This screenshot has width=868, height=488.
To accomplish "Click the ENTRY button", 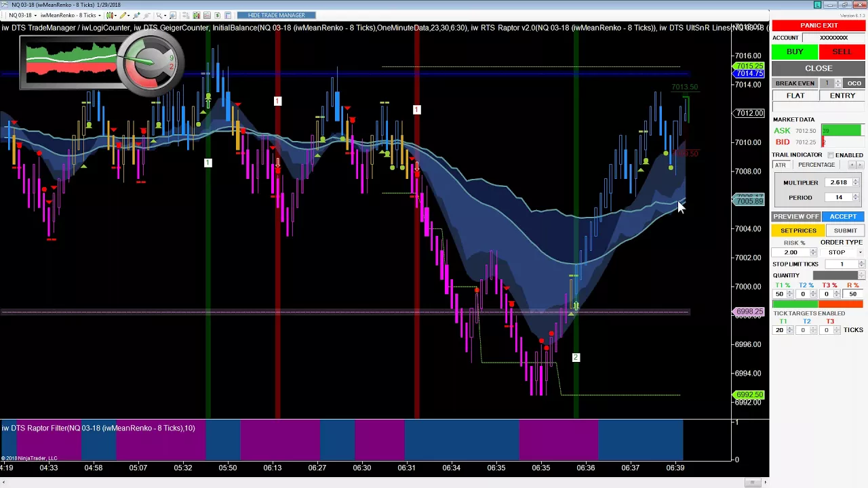I will pyautogui.click(x=842, y=96).
